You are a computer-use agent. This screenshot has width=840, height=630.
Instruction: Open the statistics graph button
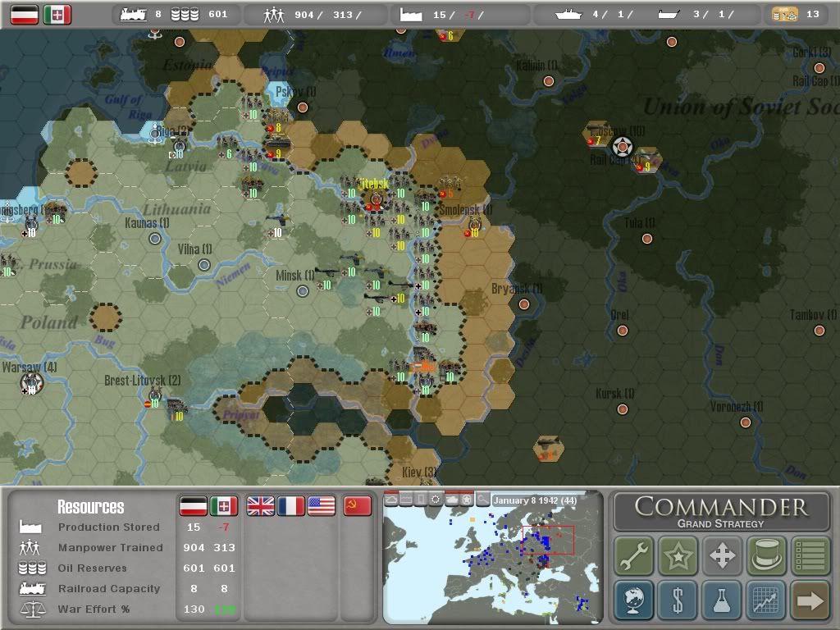[x=765, y=600]
